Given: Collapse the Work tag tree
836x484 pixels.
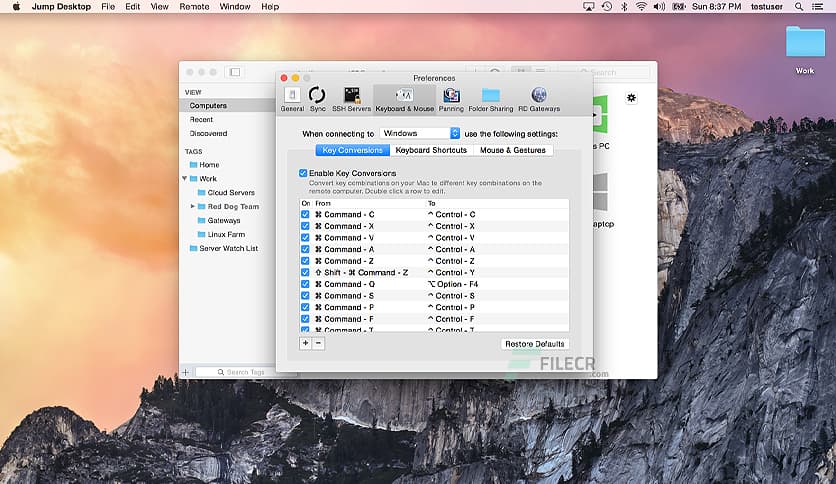Looking at the screenshot, I should click(184, 179).
